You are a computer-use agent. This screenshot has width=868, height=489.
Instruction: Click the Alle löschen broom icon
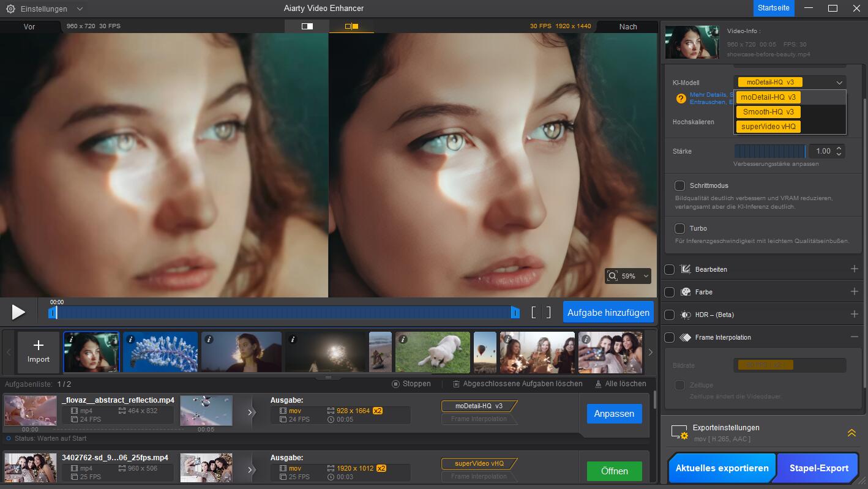(x=598, y=384)
